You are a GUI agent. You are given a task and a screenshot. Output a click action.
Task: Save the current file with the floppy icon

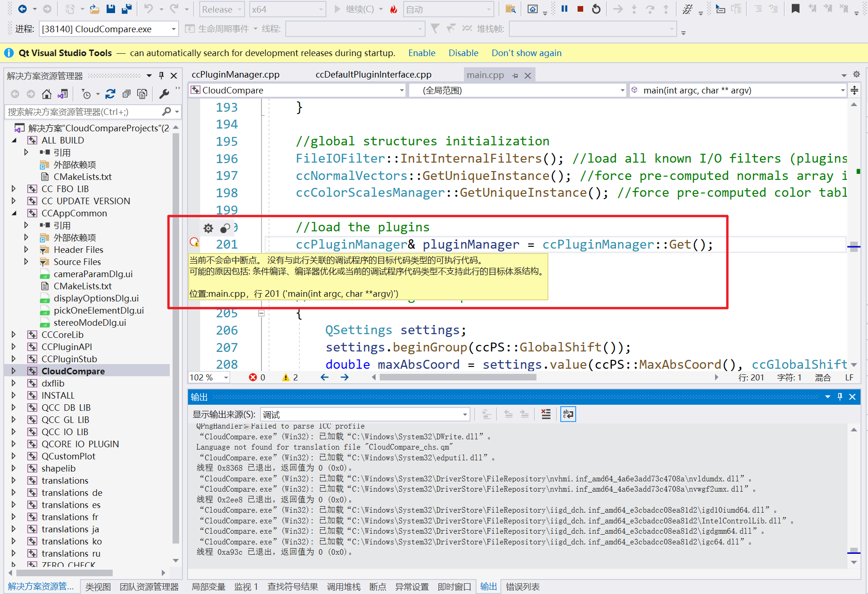point(111,9)
